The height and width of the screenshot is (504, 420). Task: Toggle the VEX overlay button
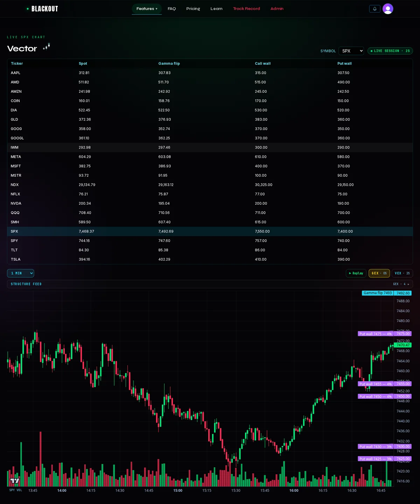402,273
